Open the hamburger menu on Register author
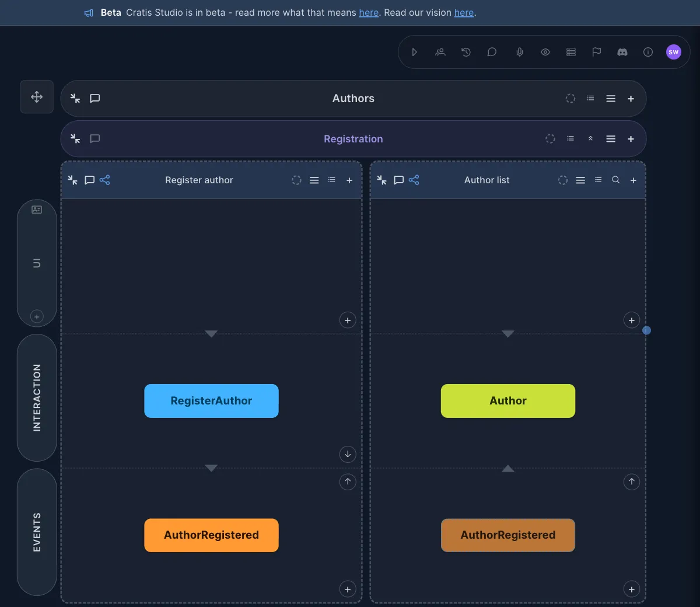The width and height of the screenshot is (700, 607). click(314, 180)
